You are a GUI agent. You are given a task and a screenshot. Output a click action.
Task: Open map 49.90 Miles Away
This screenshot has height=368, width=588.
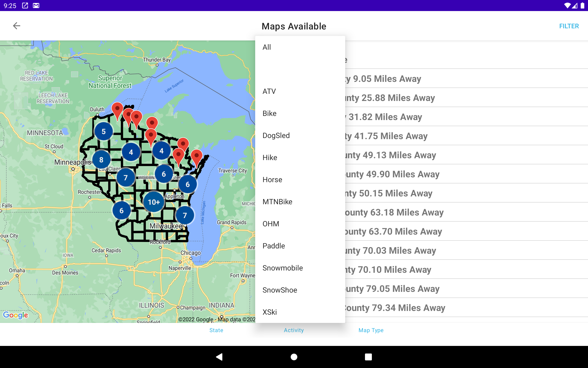466,174
